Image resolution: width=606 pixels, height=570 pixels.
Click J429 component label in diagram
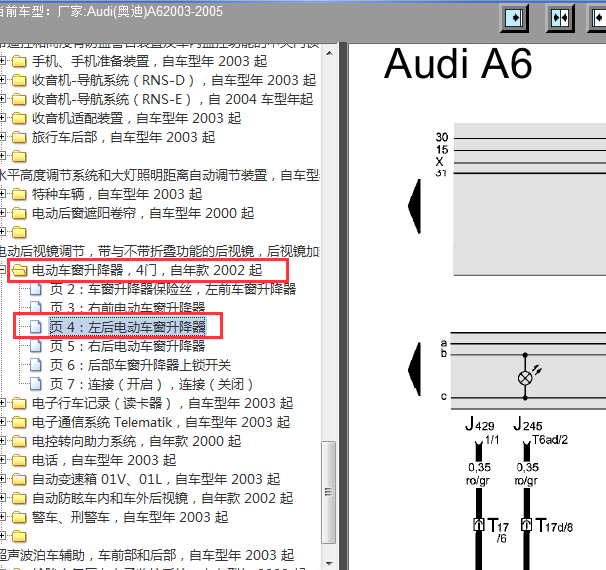pyautogui.click(x=480, y=424)
